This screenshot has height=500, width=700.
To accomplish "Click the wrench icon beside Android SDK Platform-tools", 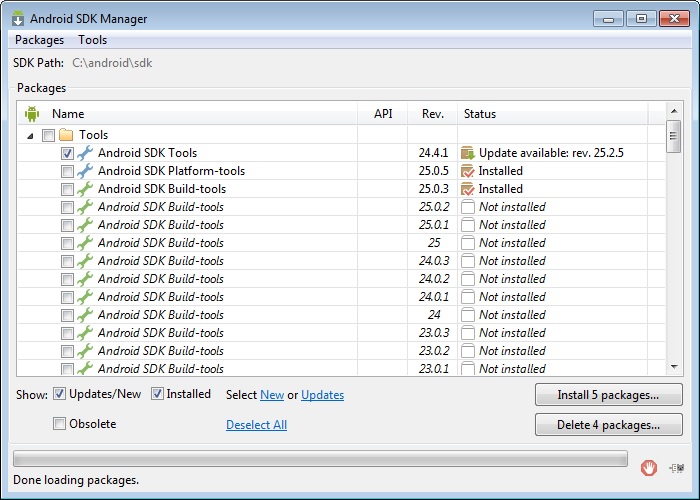I will click(x=85, y=171).
